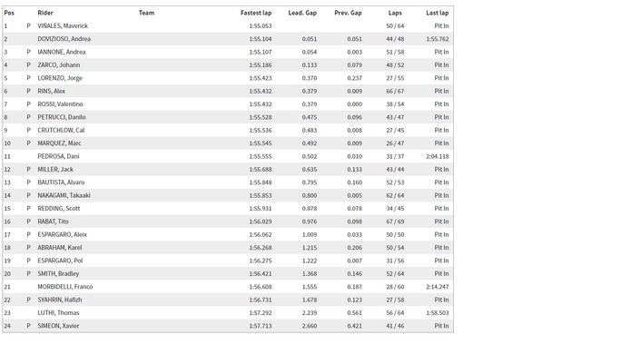This screenshot has height=364, width=621.
Task: Select rider MORBIDELLI, Franco
Action: pos(65,287)
